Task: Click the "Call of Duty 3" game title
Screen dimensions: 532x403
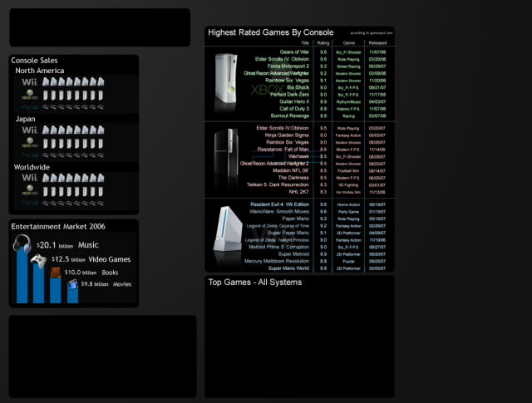Action: [x=294, y=109]
